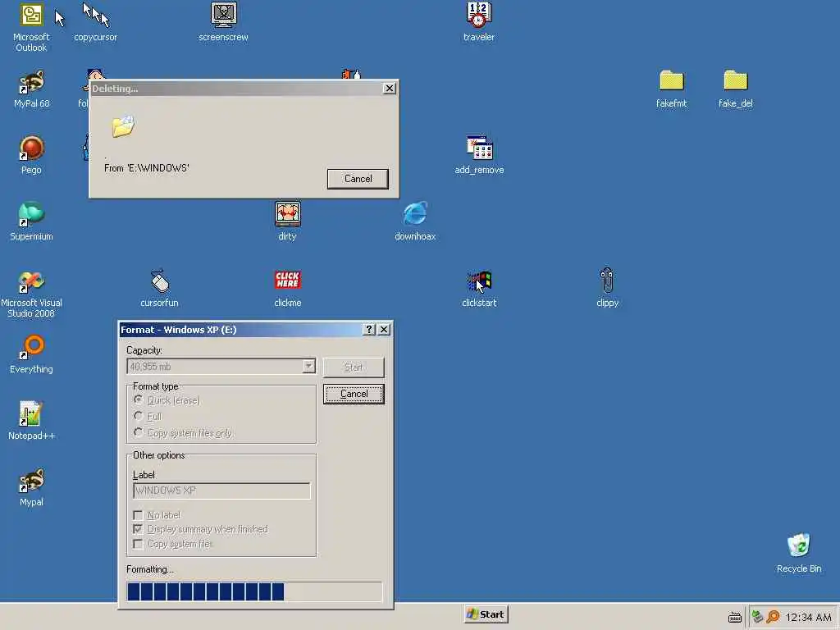
Task: Click the magnifier tray icon
Action: coord(773,617)
